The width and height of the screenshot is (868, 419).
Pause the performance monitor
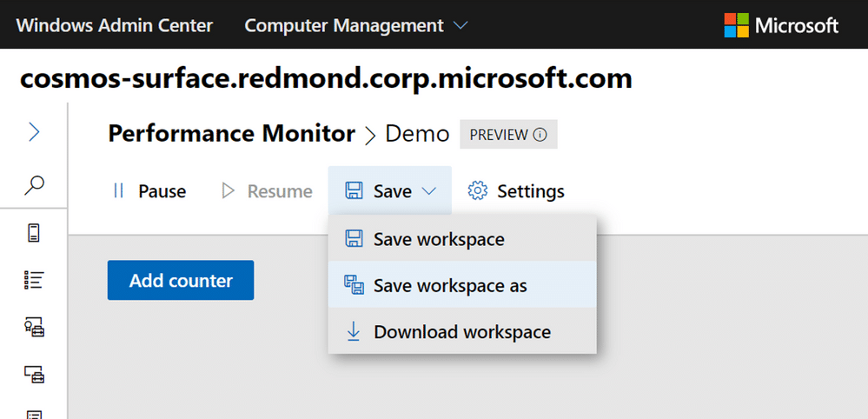pyautogui.click(x=149, y=191)
